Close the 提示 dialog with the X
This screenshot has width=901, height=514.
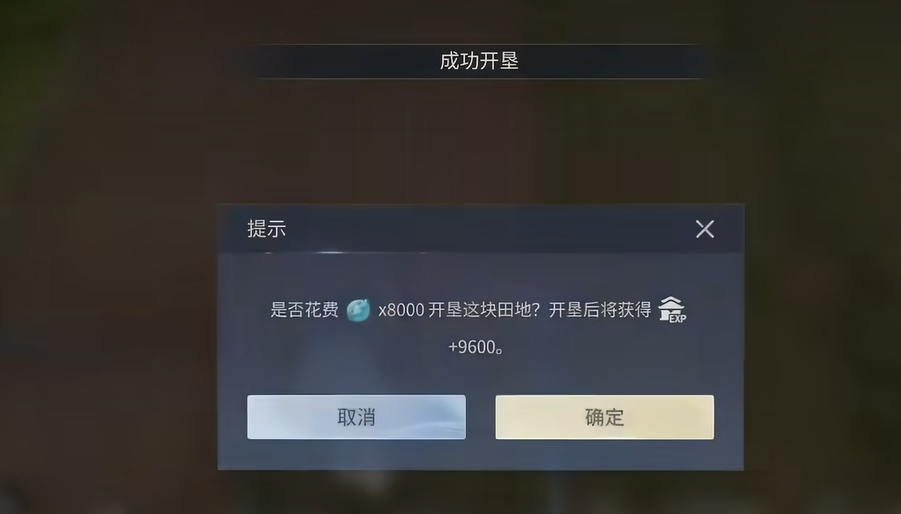pos(704,229)
